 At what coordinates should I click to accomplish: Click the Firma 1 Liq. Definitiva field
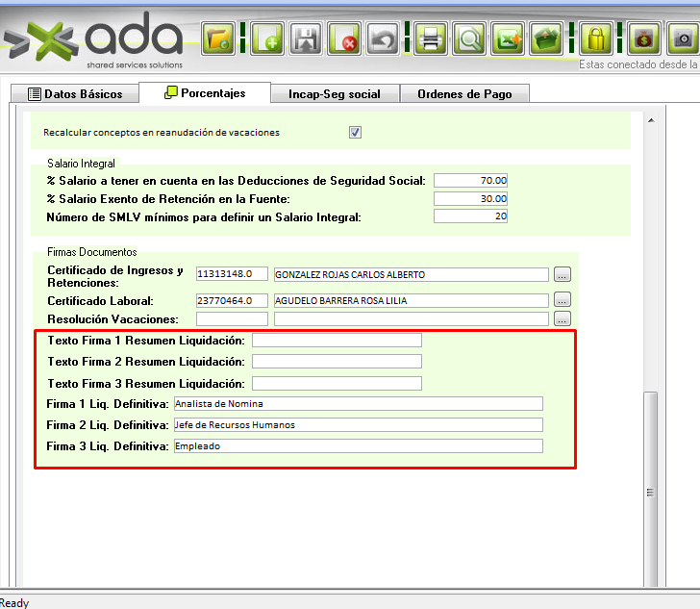[358, 404]
